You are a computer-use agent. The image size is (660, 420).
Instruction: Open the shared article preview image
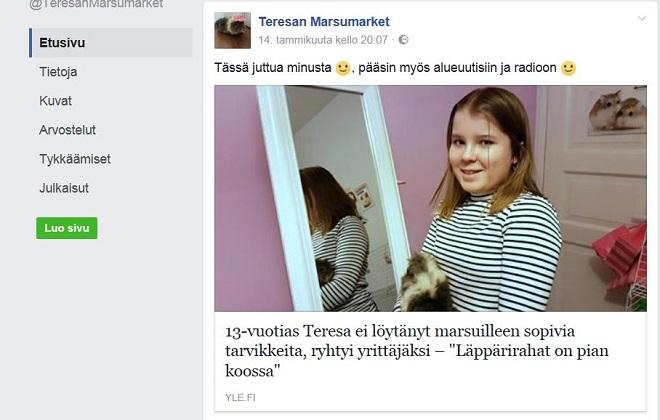[x=430, y=199]
